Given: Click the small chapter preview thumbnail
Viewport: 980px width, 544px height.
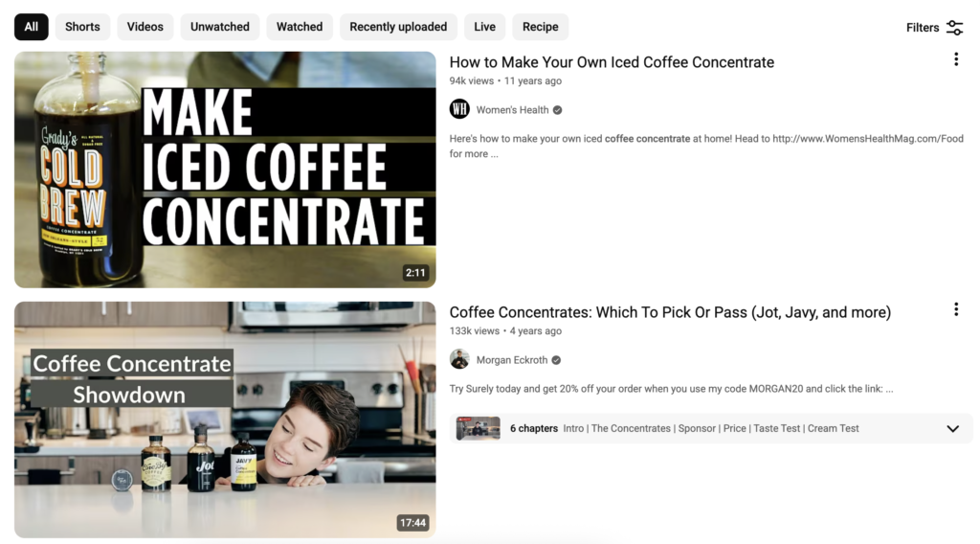Looking at the screenshot, I should 478,428.
